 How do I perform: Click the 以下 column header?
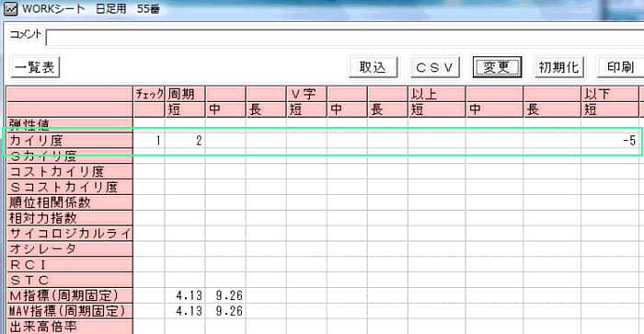point(610,95)
